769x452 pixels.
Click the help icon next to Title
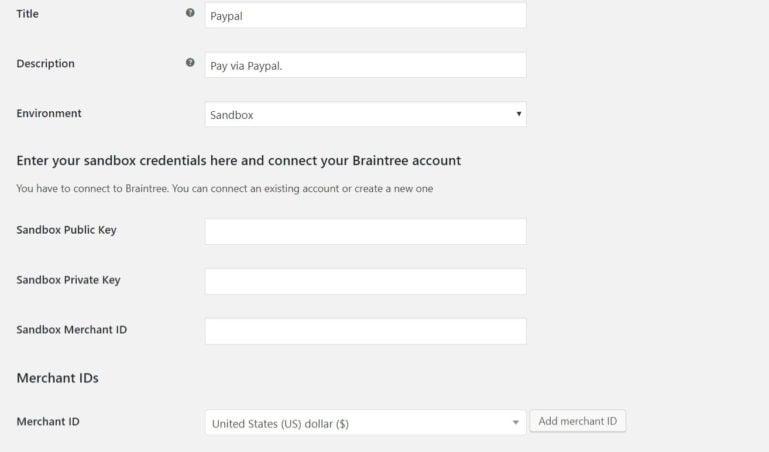(x=190, y=13)
